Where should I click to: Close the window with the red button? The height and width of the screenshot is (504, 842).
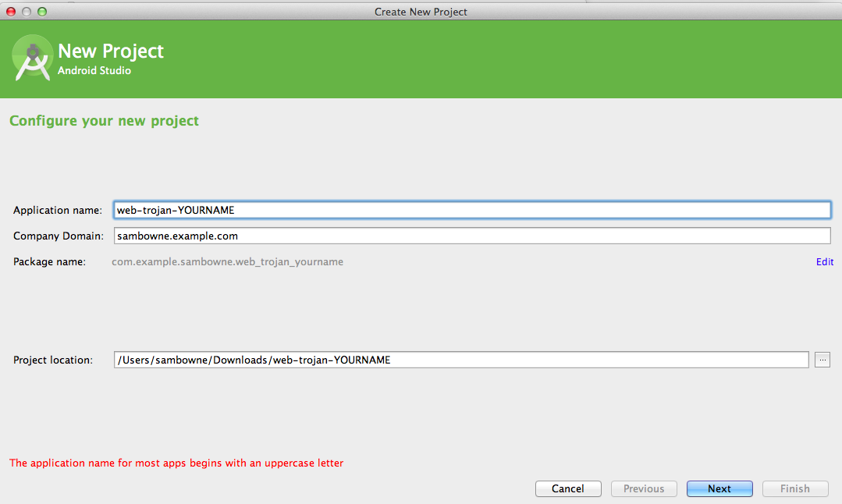(x=11, y=11)
